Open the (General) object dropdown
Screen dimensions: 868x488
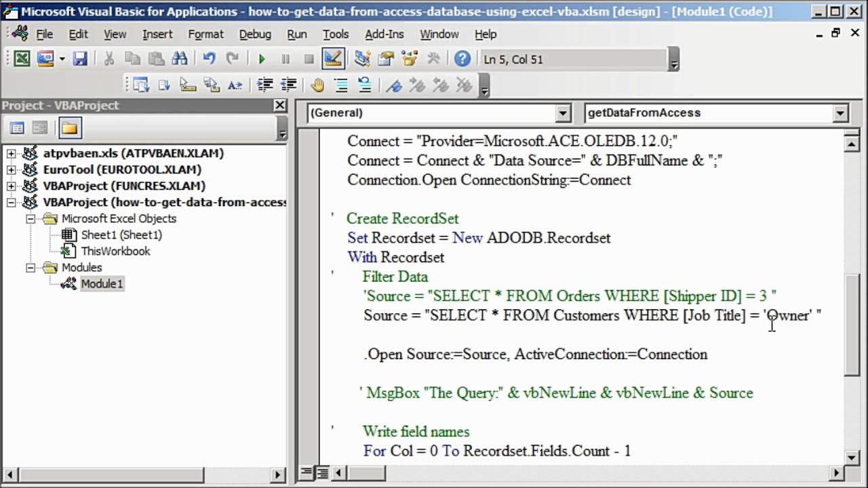[563, 113]
